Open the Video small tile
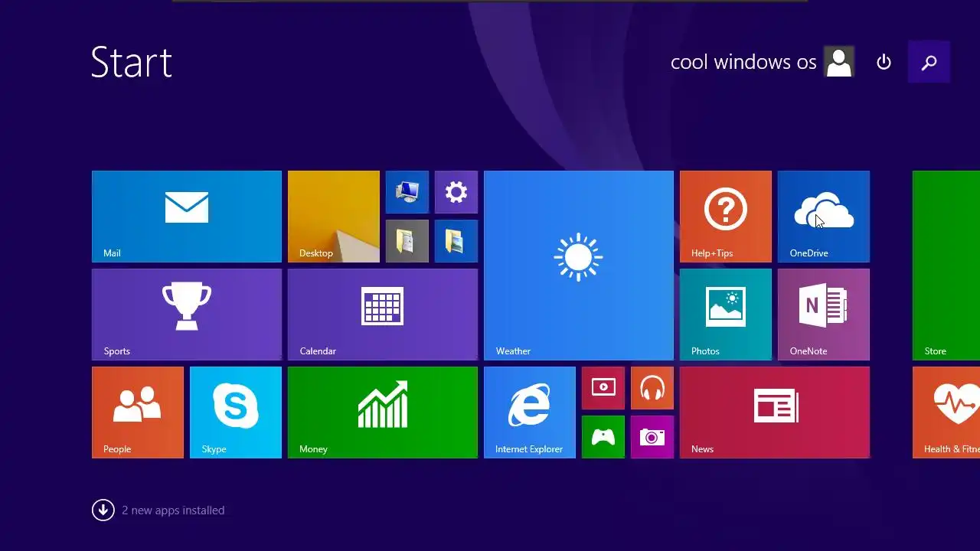 point(603,388)
